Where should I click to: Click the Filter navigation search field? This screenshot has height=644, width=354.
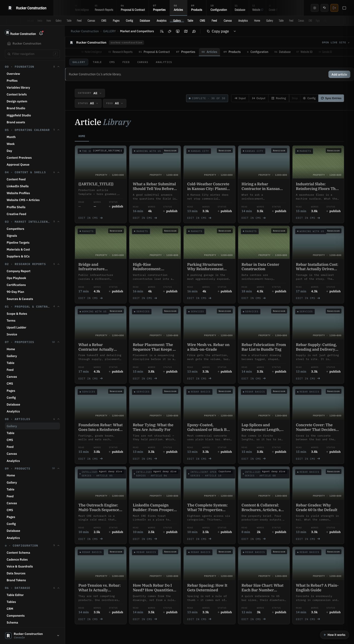(x=32, y=54)
